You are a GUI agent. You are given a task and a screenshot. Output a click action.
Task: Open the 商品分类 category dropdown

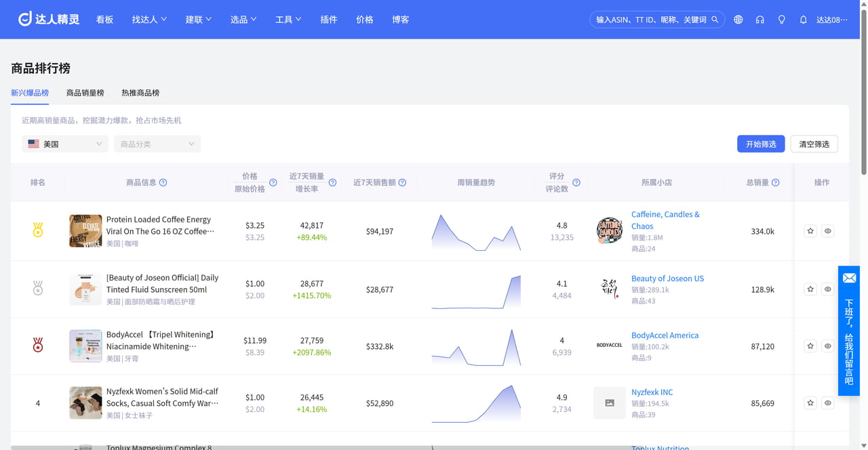point(157,144)
